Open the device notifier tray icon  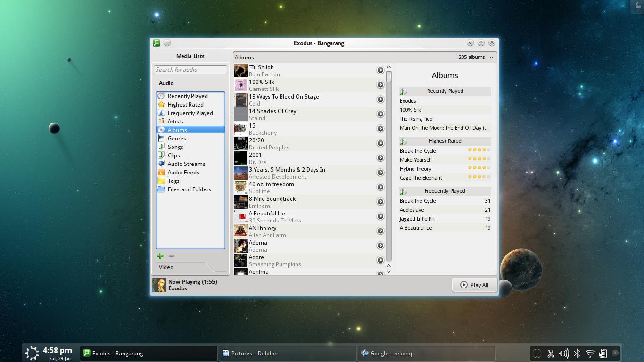pos(603,354)
